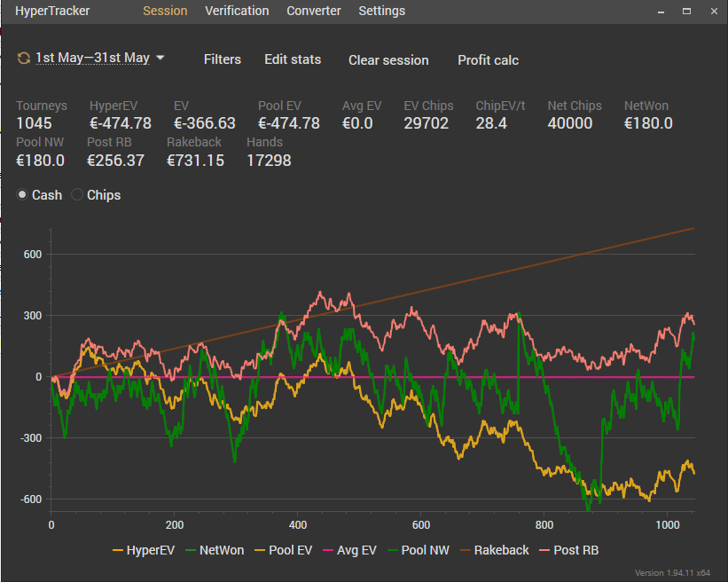The height and width of the screenshot is (582, 728).
Task: Select the Cash radio button
Action: [x=22, y=194]
